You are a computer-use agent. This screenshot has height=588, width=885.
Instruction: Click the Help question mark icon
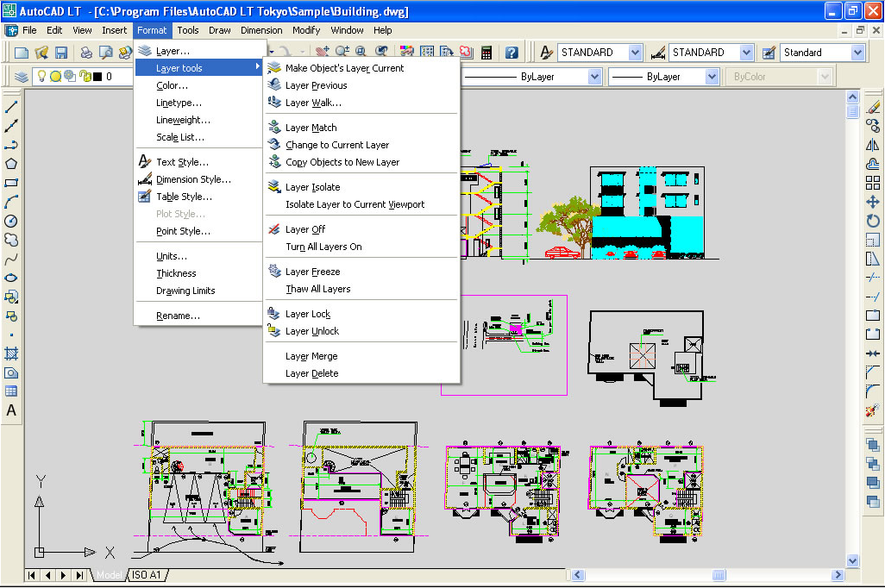coord(512,53)
